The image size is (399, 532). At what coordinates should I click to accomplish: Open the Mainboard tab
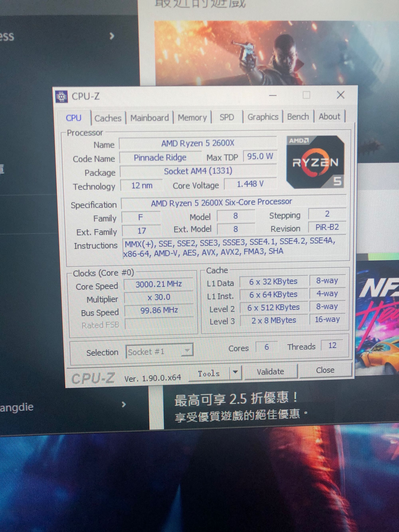[x=149, y=118]
